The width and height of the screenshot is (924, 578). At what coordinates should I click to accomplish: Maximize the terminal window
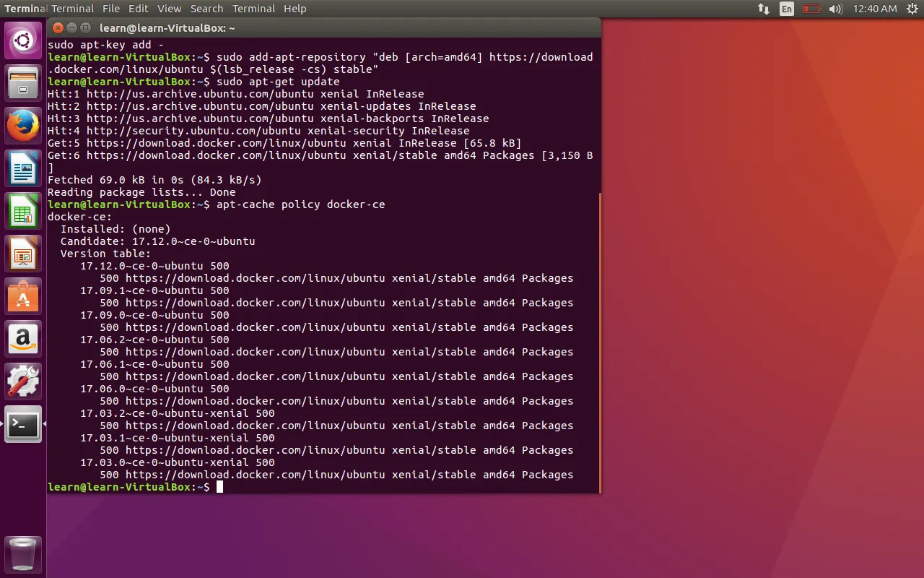point(85,28)
